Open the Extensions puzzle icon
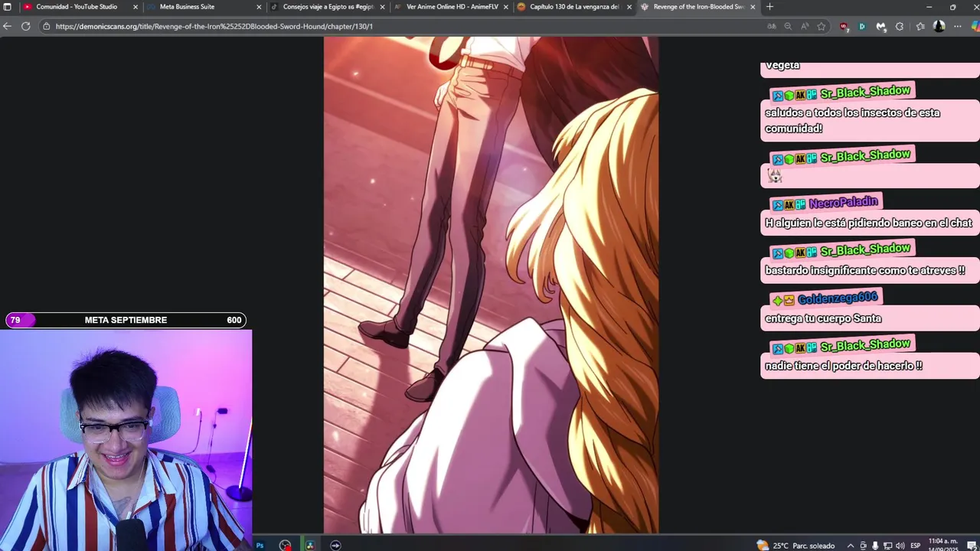 900,26
